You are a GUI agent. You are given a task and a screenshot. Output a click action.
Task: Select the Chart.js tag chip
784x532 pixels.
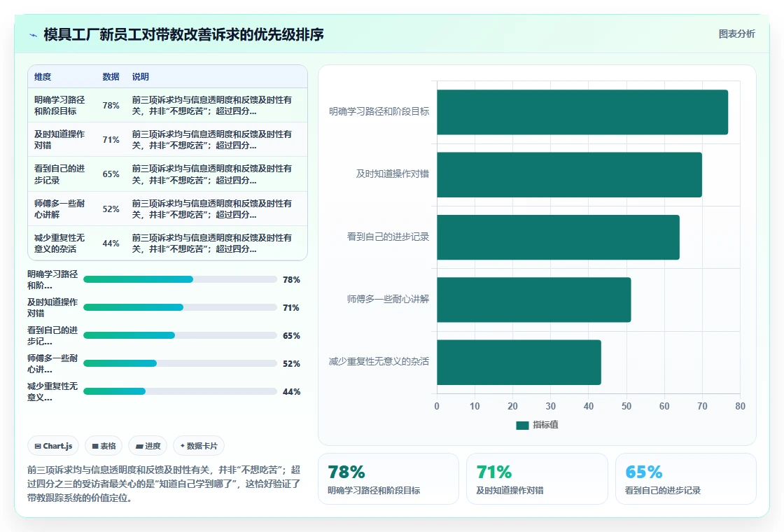(53, 446)
